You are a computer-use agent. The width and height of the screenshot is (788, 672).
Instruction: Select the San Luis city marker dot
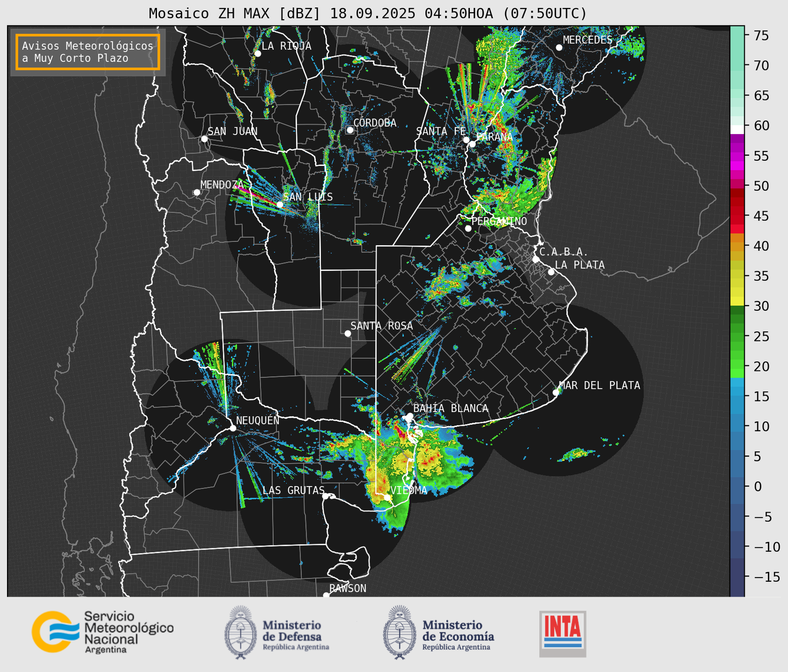click(x=280, y=205)
